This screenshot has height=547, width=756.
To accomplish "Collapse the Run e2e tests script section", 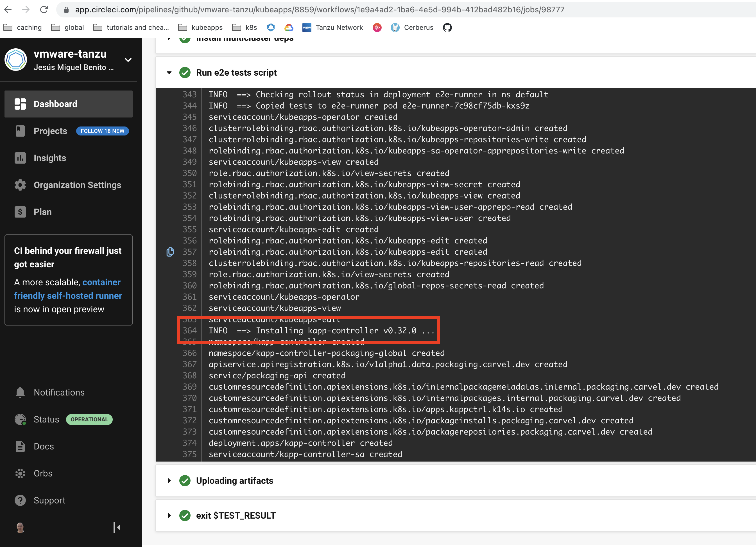I will [x=169, y=72].
